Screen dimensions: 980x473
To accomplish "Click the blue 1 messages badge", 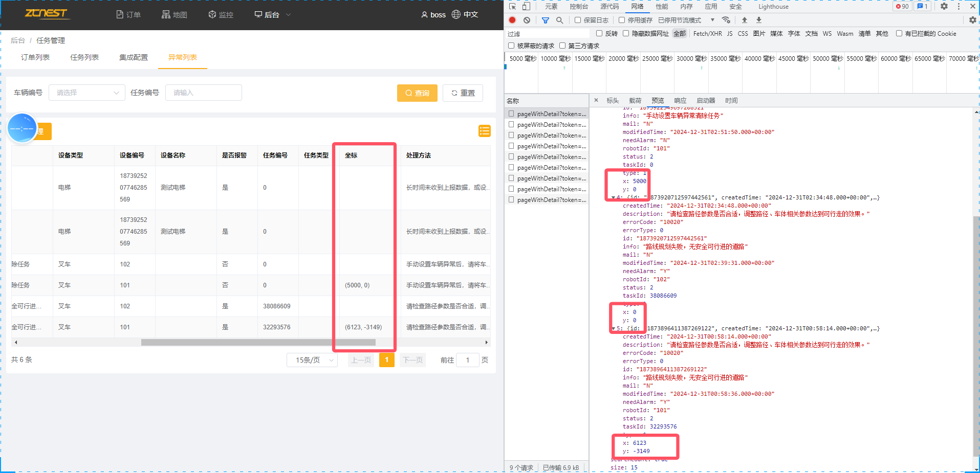I will 923,6.
